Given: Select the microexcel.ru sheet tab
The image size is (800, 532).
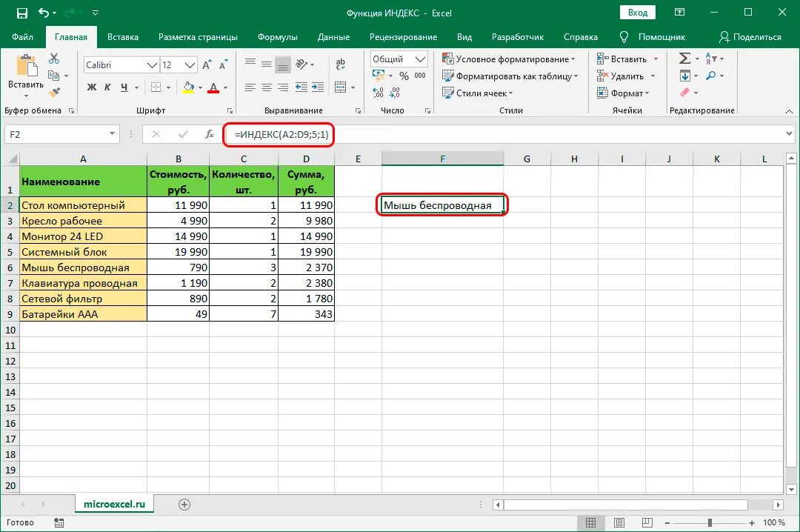Looking at the screenshot, I should click(114, 504).
